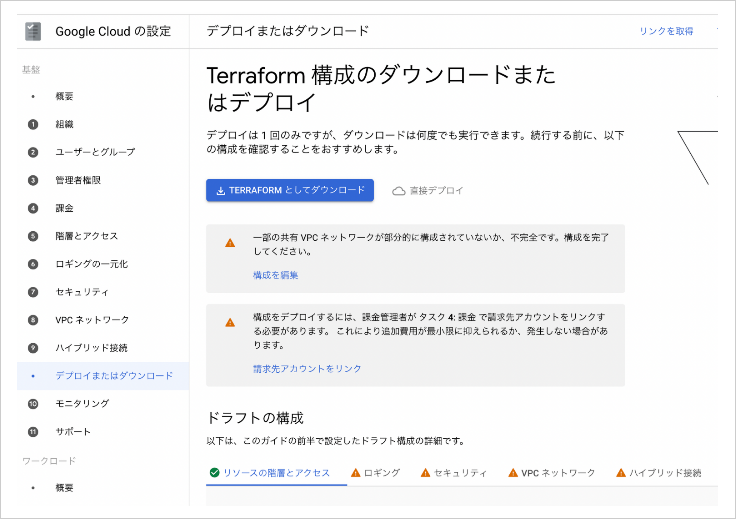This screenshot has height=519, width=736.
Task: Click the ワークロード section label
Action: pyautogui.click(x=49, y=461)
